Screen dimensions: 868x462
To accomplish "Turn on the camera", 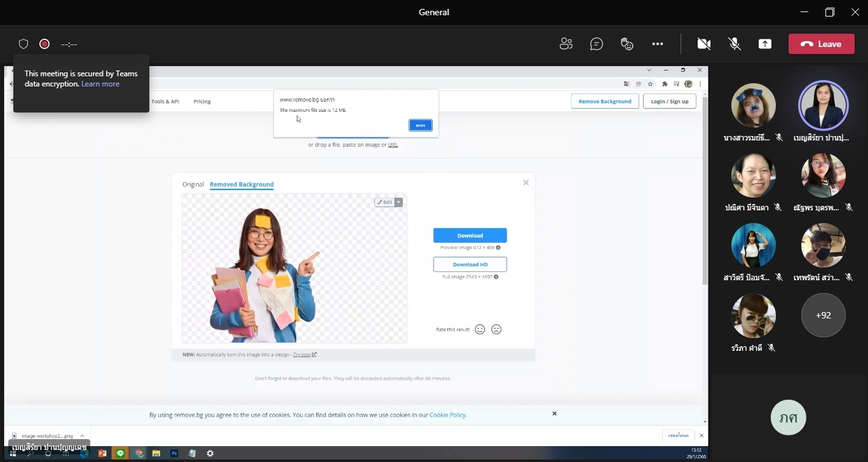I will click(x=704, y=44).
